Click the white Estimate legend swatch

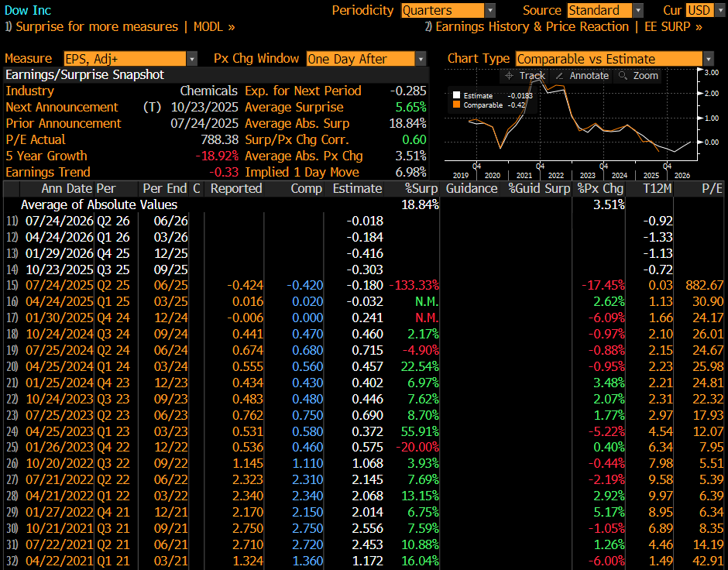coord(457,95)
